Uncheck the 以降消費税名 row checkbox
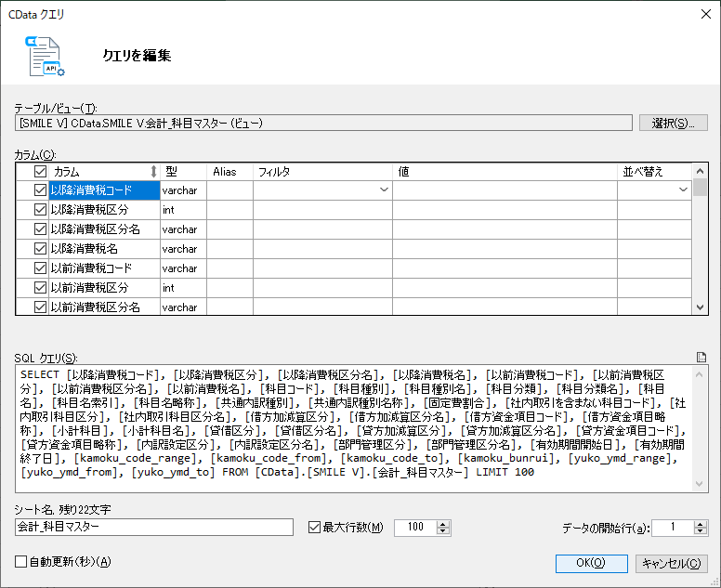Image resolution: width=721 pixels, height=588 pixels. (x=41, y=249)
